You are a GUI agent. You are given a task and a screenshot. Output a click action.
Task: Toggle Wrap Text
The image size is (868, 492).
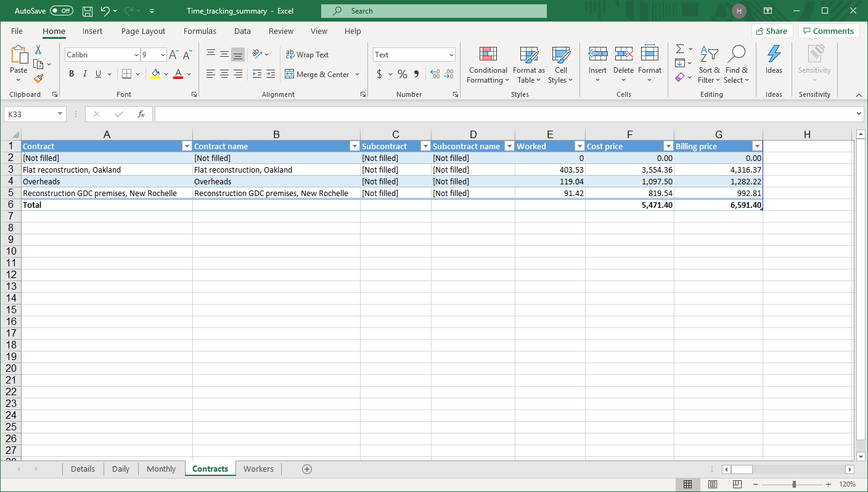307,55
